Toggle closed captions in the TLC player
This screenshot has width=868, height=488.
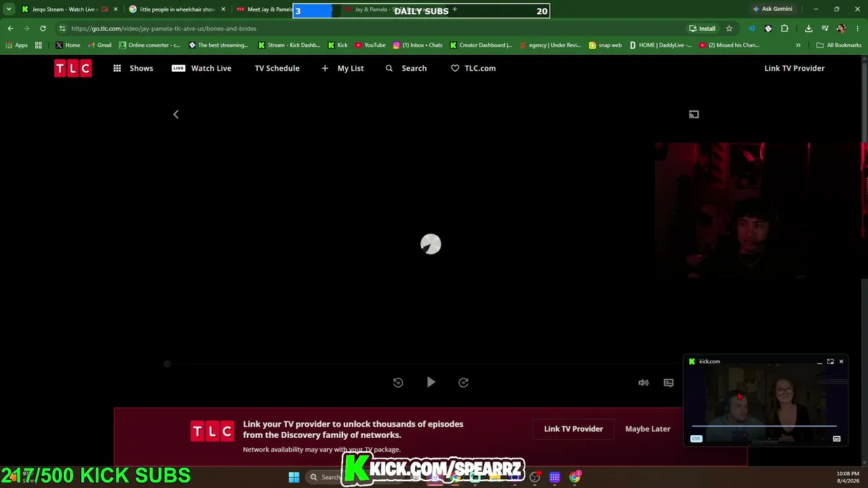tap(669, 383)
